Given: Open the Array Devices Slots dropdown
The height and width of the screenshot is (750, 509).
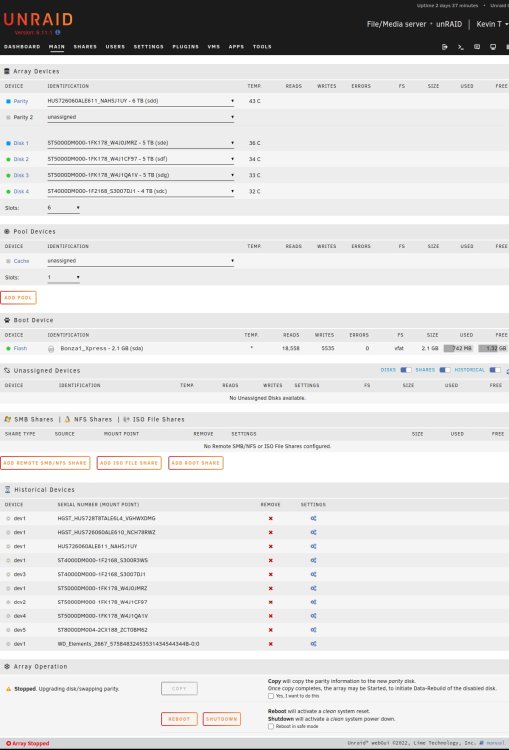Looking at the screenshot, I should pos(63,208).
